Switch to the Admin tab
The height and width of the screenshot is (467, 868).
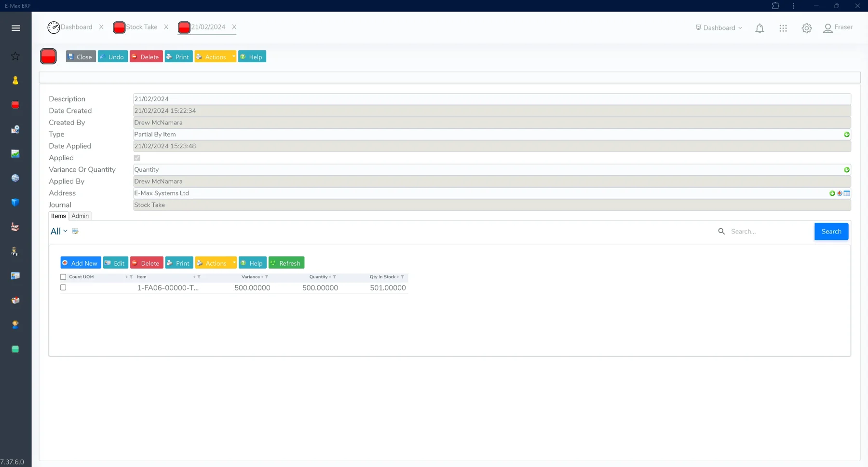click(80, 216)
